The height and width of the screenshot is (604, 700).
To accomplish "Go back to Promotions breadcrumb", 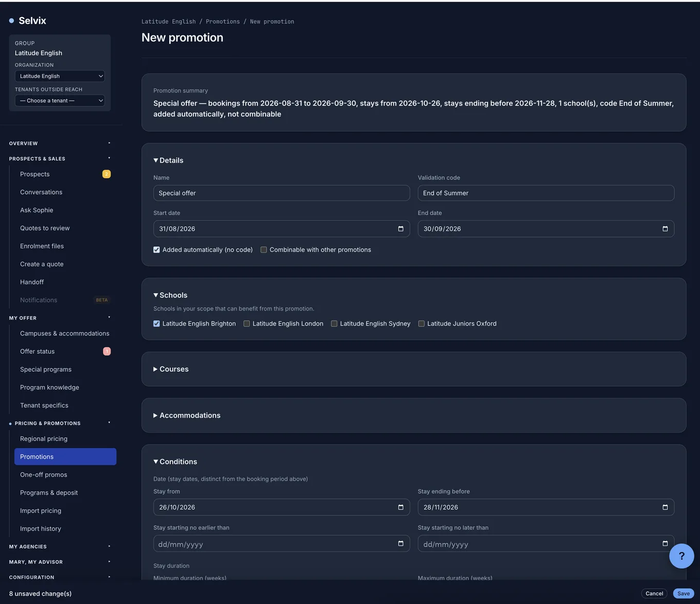I will pos(223,22).
